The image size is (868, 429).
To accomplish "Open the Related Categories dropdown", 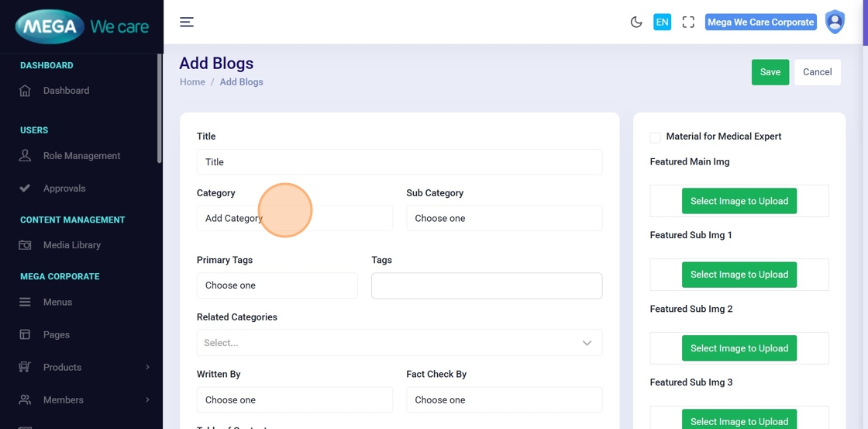I will (x=399, y=343).
